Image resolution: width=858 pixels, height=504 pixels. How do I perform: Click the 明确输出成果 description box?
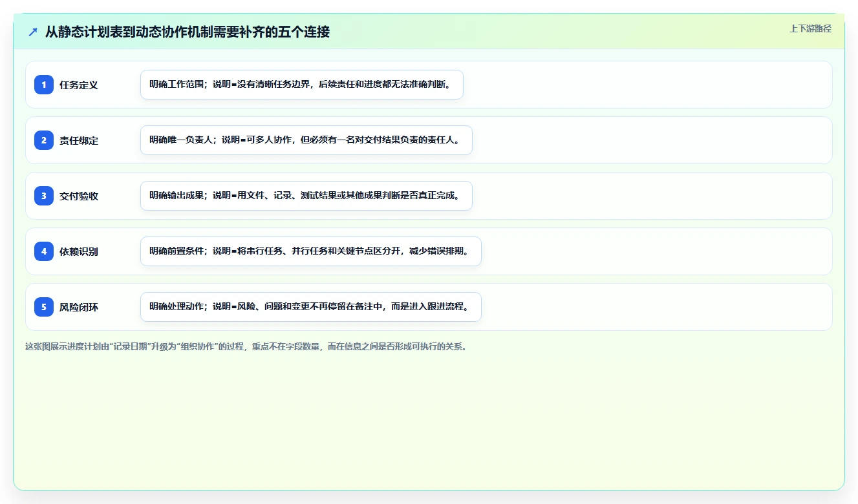(x=306, y=196)
